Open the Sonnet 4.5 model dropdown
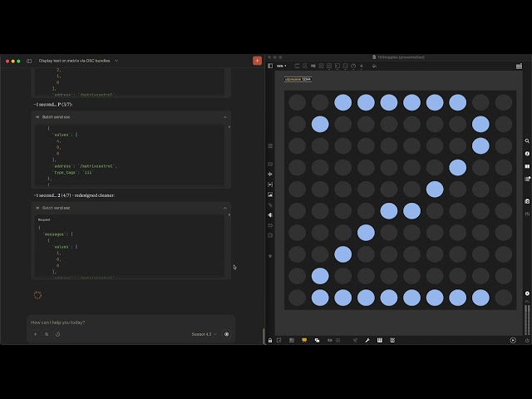Screen dimensions: 532x399 click(x=204, y=334)
